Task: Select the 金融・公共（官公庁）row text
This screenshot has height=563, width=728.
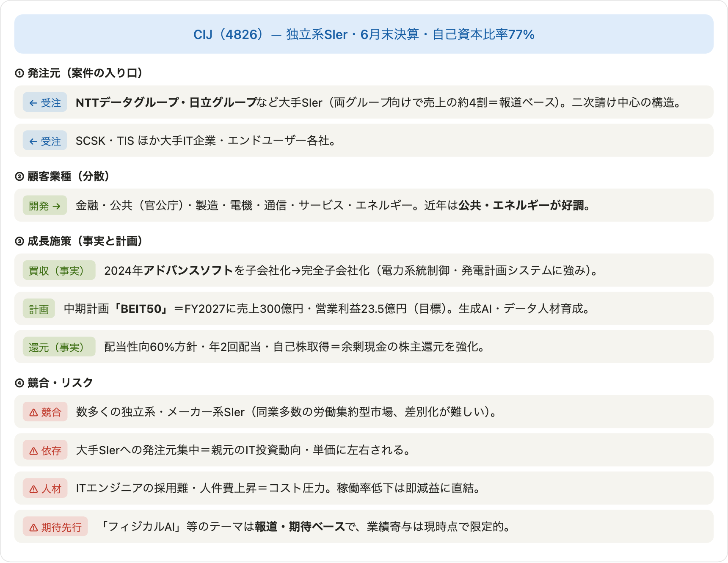Action: click(x=333, y=206)
